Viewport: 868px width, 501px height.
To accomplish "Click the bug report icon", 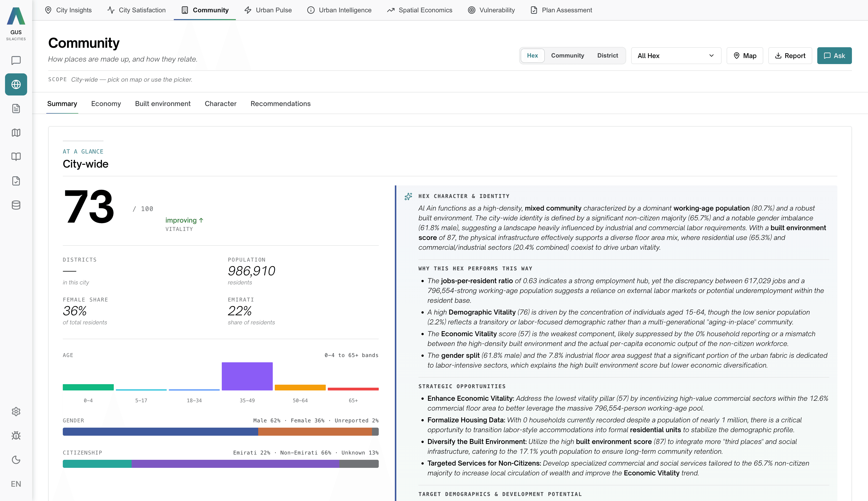I will (x=16, y=436).
